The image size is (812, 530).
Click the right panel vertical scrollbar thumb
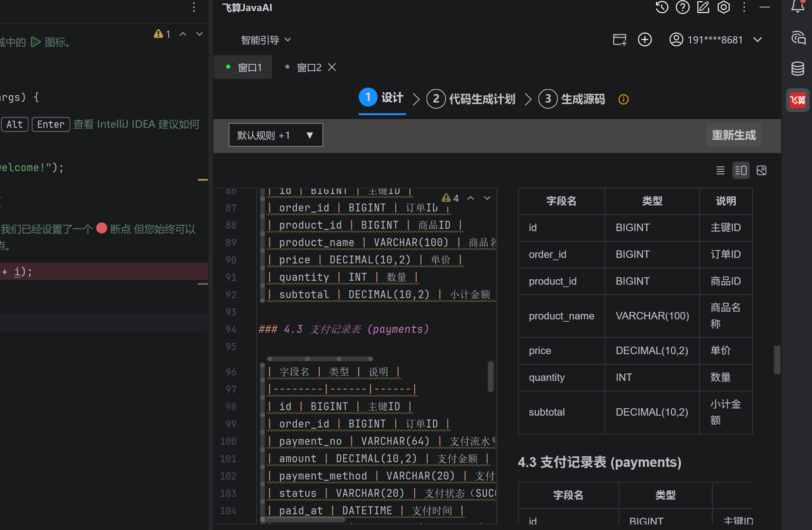(777, 360)
